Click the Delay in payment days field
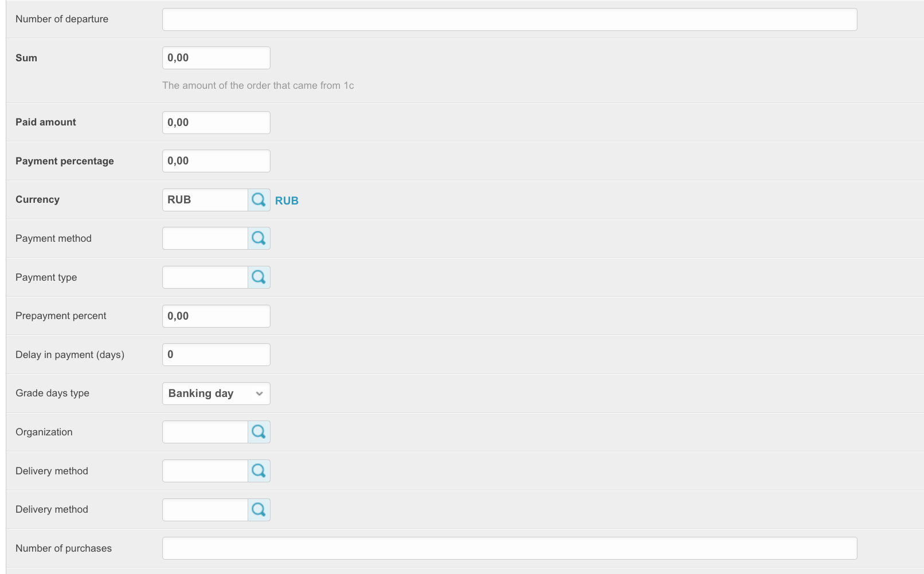 tap(216, 355)
